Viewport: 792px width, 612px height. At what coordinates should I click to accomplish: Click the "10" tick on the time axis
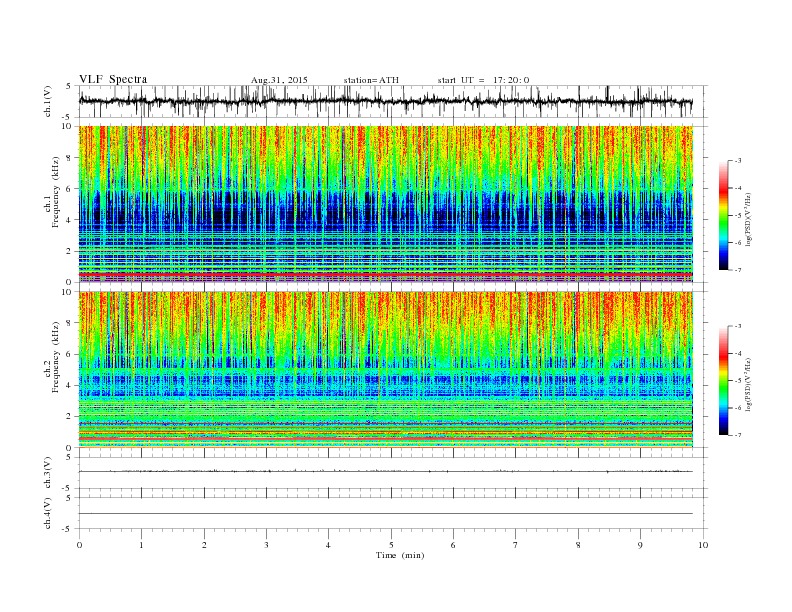[703, 545]
